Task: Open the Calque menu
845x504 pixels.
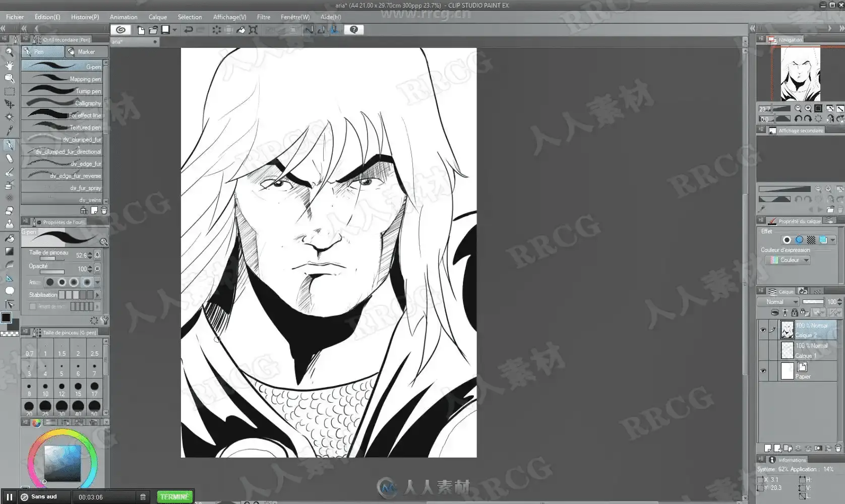Action: coord(157,17)
